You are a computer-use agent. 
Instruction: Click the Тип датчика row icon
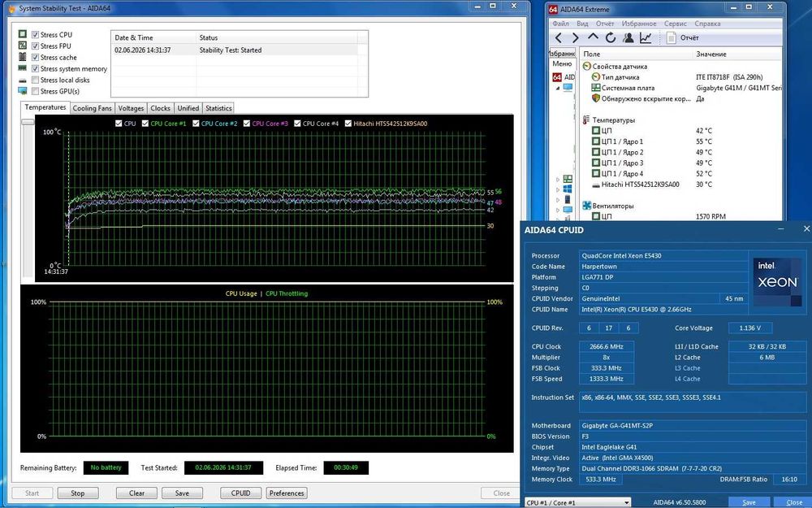[595, 76]
